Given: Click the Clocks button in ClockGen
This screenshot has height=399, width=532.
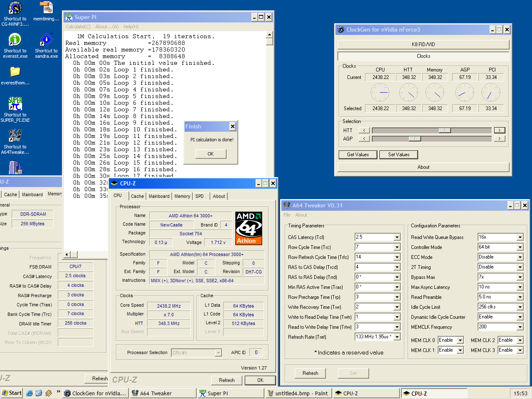Looking at the screenshot, I should tap(423, 56).
